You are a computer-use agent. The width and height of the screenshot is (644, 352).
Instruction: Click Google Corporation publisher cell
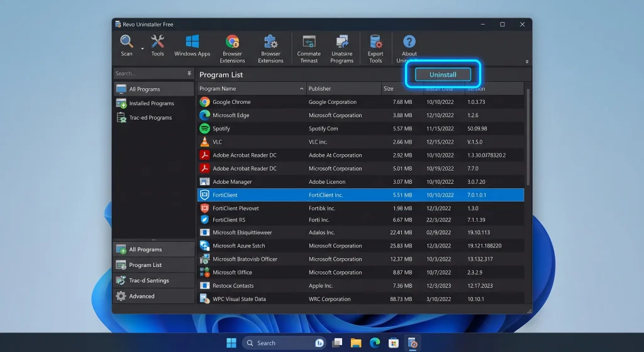(x=332, y=101)
